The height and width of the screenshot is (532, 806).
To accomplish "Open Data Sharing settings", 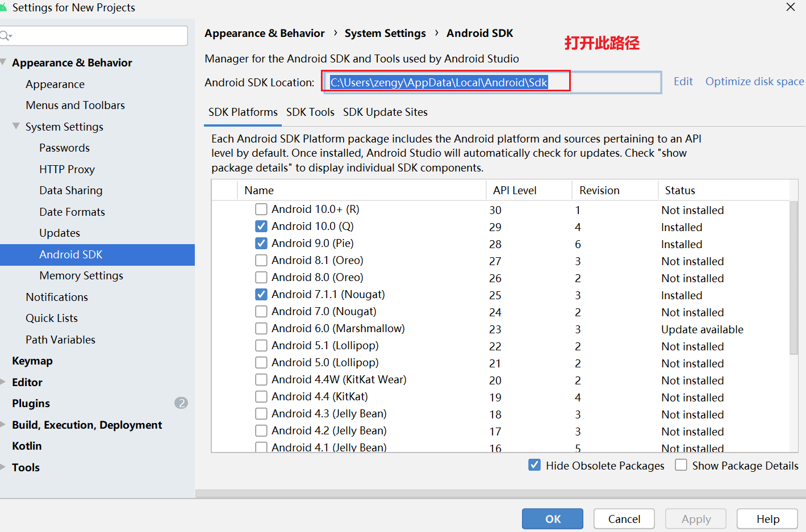I will [x=71, y=190].
